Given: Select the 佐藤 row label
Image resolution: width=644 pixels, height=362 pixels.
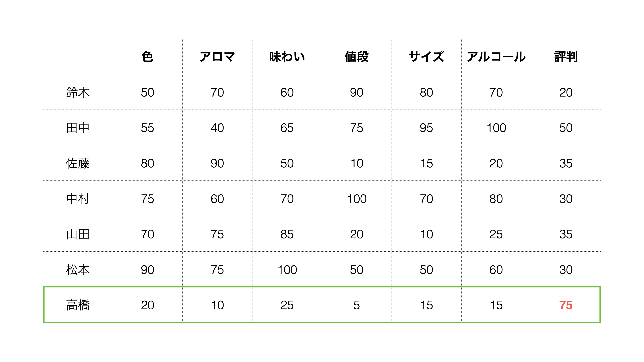Looking at the screenshot, I should 78,163.
